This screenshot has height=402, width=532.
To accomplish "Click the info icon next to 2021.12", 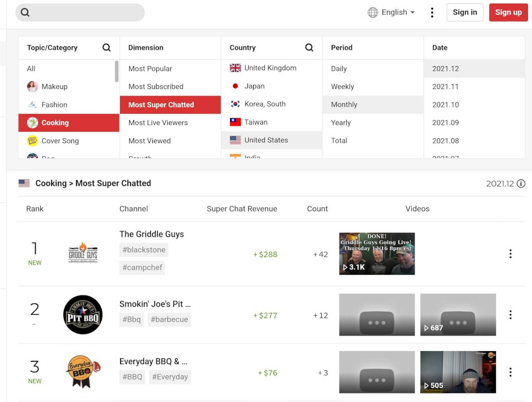I will click(521, 183).
